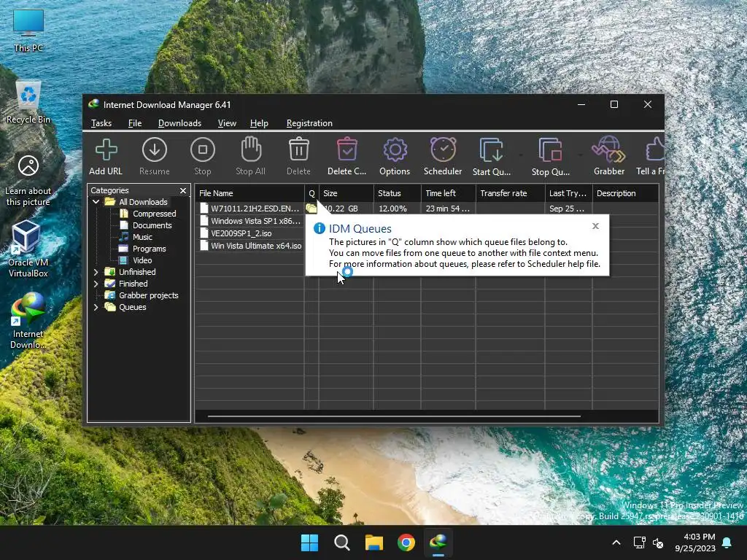Click the 12.00% status cell

tap(398, 209)
